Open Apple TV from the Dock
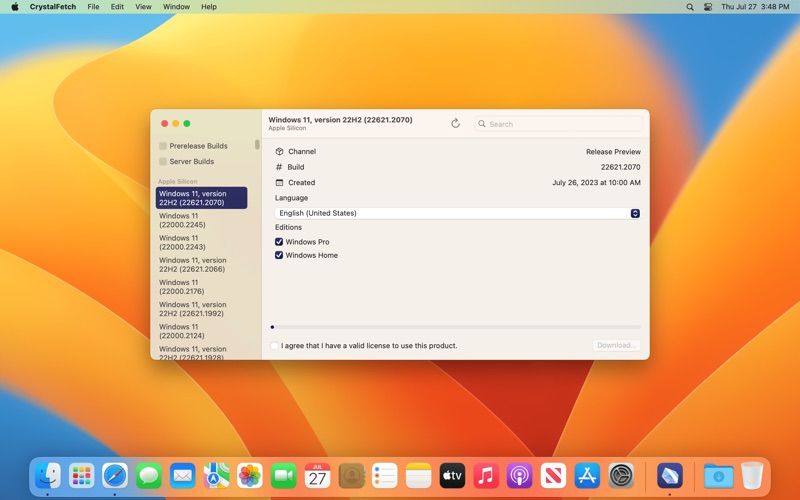The image size is (800, 500). 453,476
